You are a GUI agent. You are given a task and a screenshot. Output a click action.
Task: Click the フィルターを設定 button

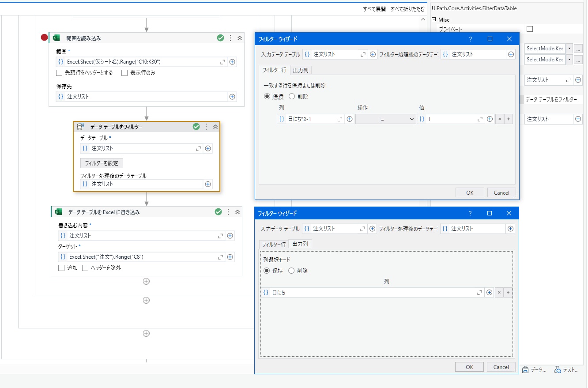(x=102, y=163)
